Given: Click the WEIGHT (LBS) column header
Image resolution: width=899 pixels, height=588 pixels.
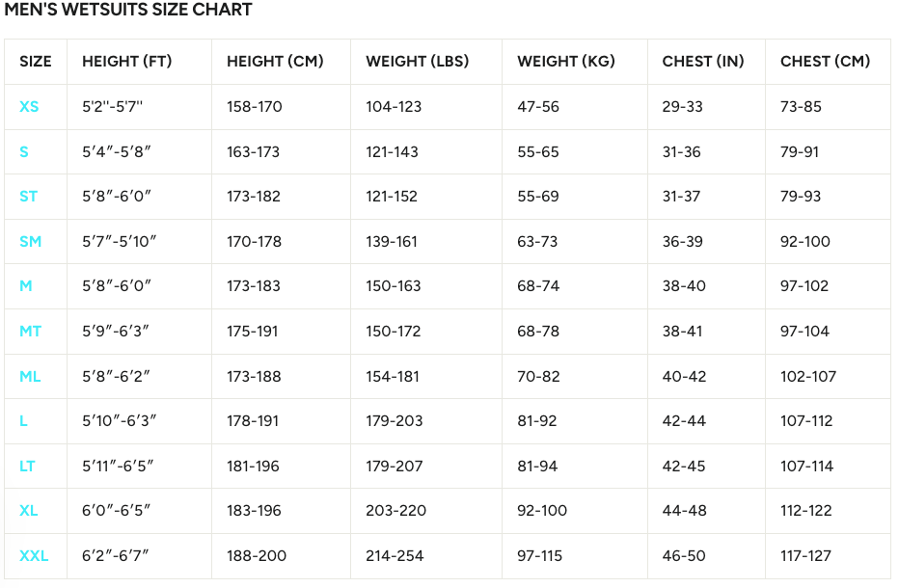Looking at the screenshot, I should [x=417, y=62].
